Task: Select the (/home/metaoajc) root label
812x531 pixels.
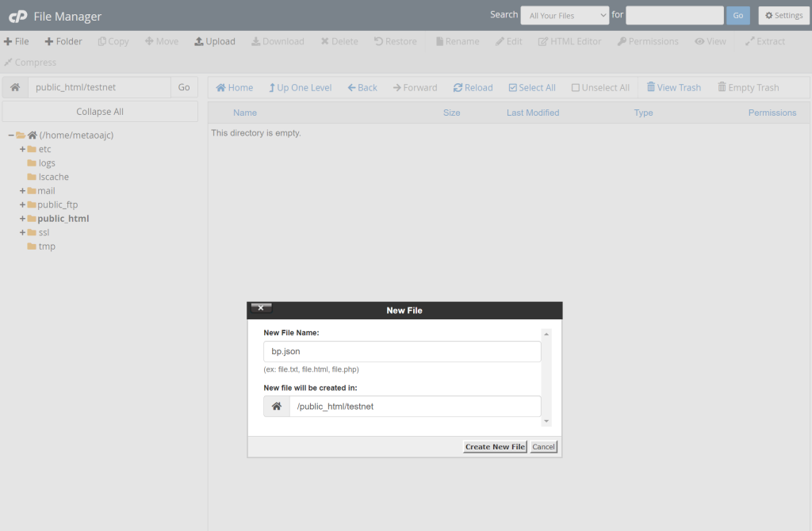Action: tap(76, 135)
